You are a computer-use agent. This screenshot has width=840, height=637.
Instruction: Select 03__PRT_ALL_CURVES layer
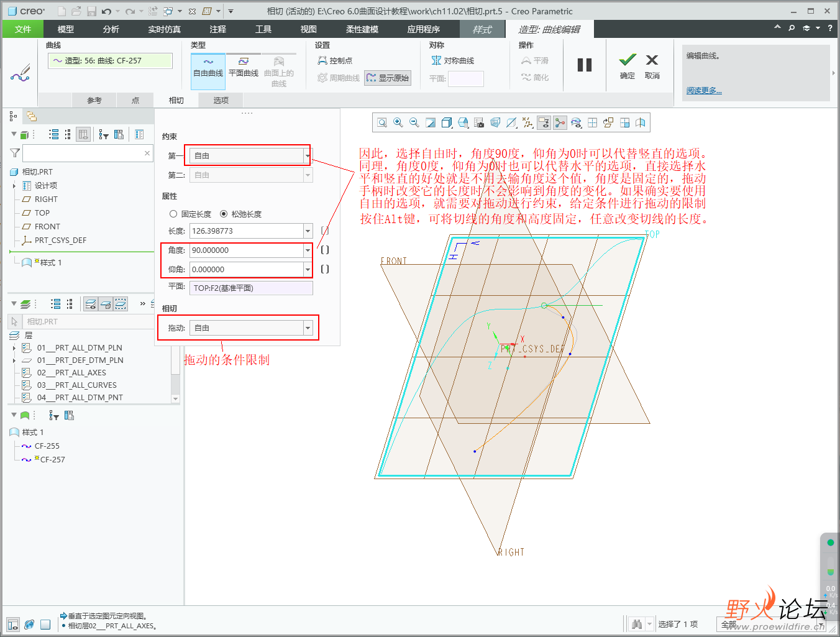coord(77,385)
